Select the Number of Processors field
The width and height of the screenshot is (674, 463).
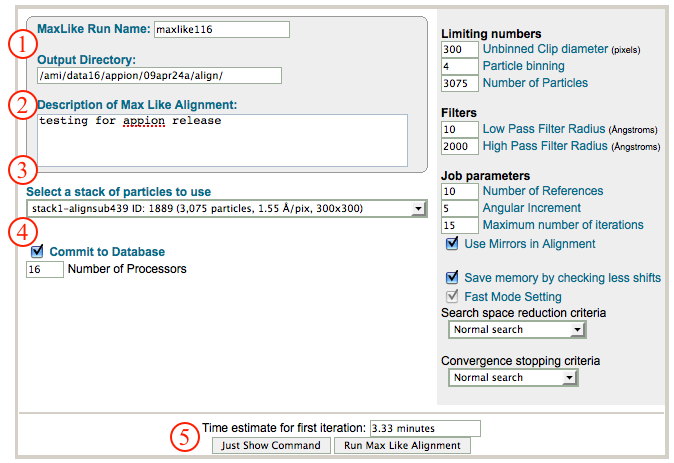point(44,269)
